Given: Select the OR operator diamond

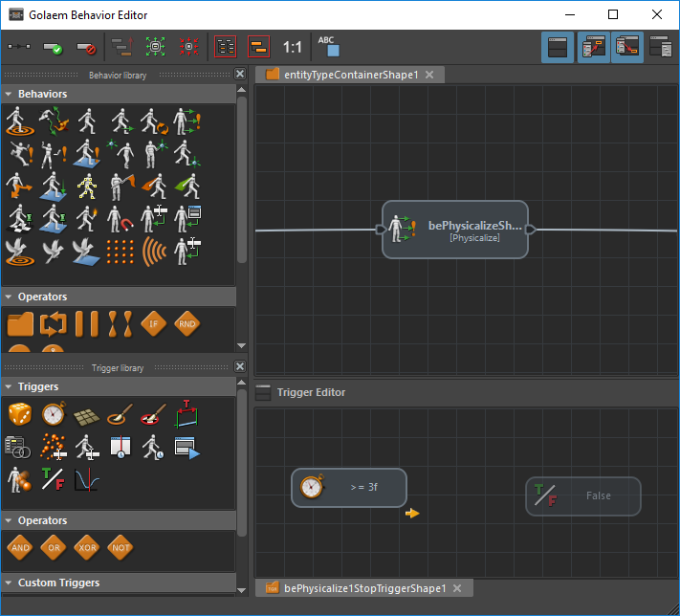Looking at the screenshot, I should point(54,547).
